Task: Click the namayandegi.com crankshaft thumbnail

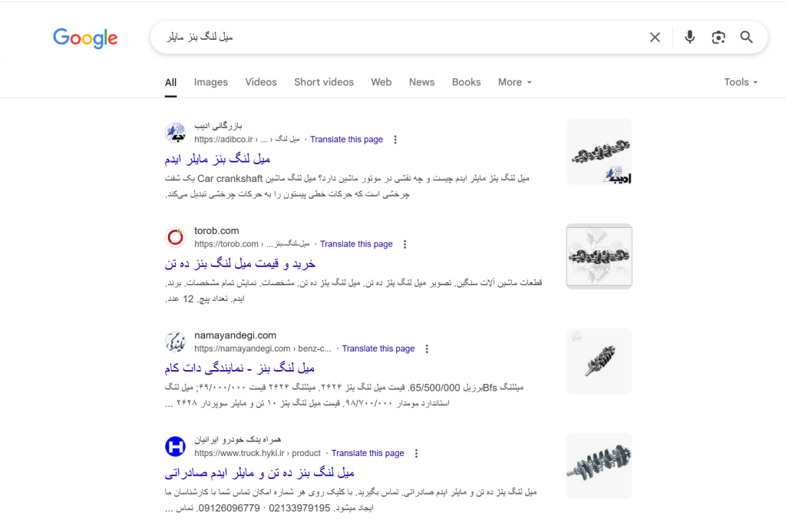Action: pos(599,361)
